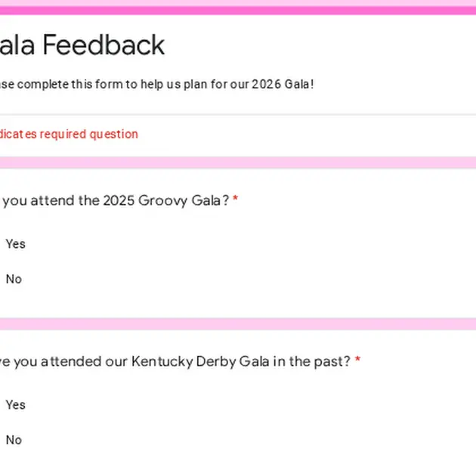Click the thin divider line below the form description

(x=238, y=115)
